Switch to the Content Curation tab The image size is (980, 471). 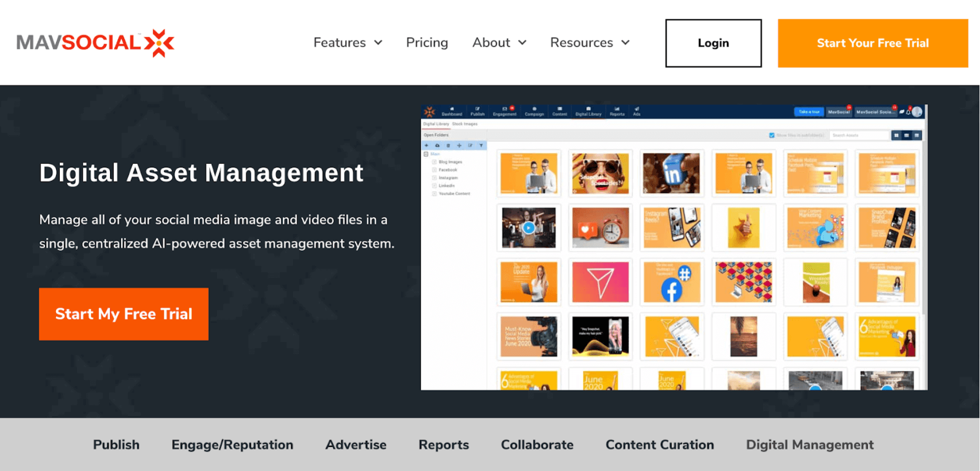[659, 445]
